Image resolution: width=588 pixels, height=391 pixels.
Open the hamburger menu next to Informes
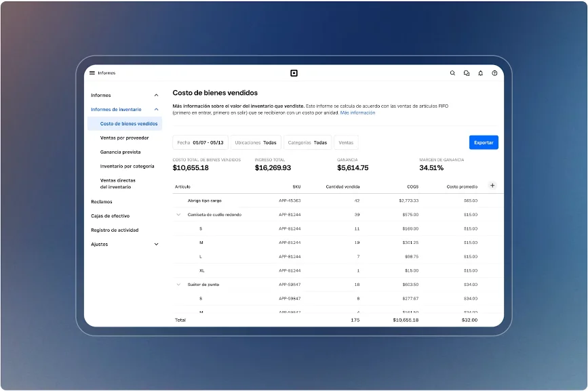[x=92, y=73]
